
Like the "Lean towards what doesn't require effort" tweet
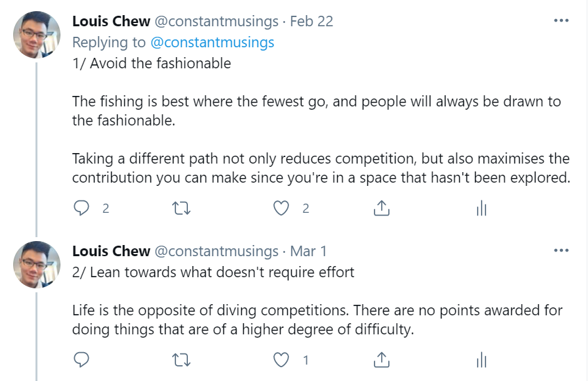(x=281, y=360)
